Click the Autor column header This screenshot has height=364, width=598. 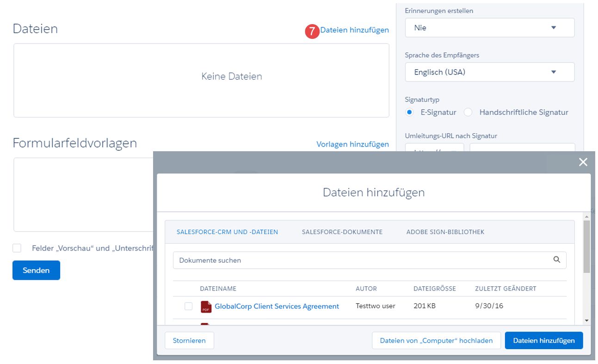366,289
